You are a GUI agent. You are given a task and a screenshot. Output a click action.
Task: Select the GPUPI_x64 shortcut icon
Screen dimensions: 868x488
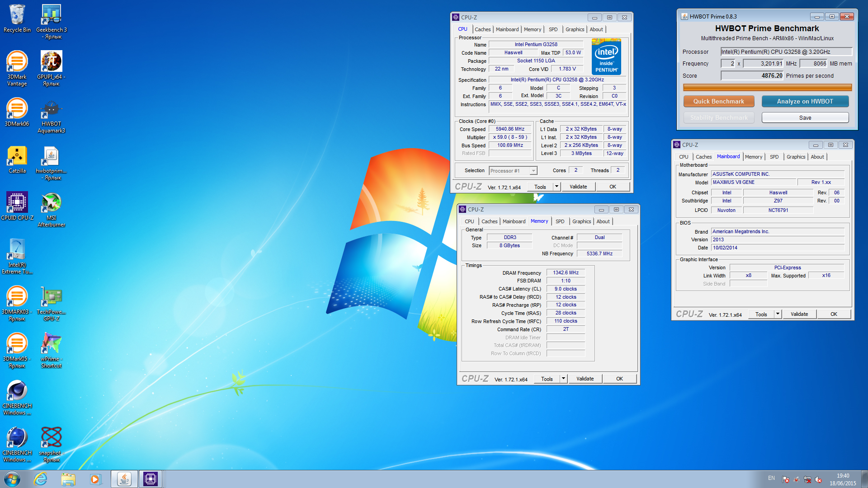(x=52, y=68)
